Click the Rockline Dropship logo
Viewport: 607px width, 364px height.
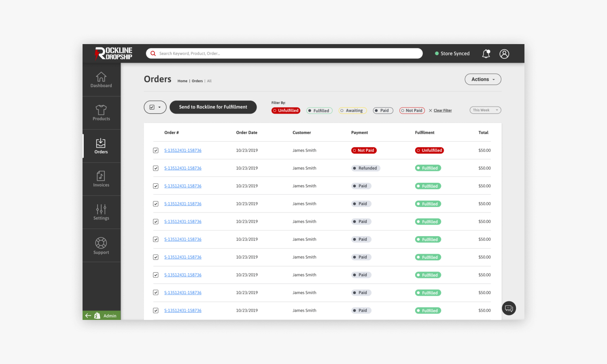(114, 53)
